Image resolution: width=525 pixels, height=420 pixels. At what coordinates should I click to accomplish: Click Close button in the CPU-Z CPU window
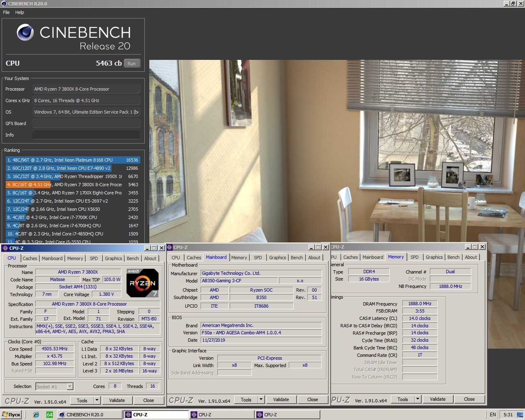point(149,400)
